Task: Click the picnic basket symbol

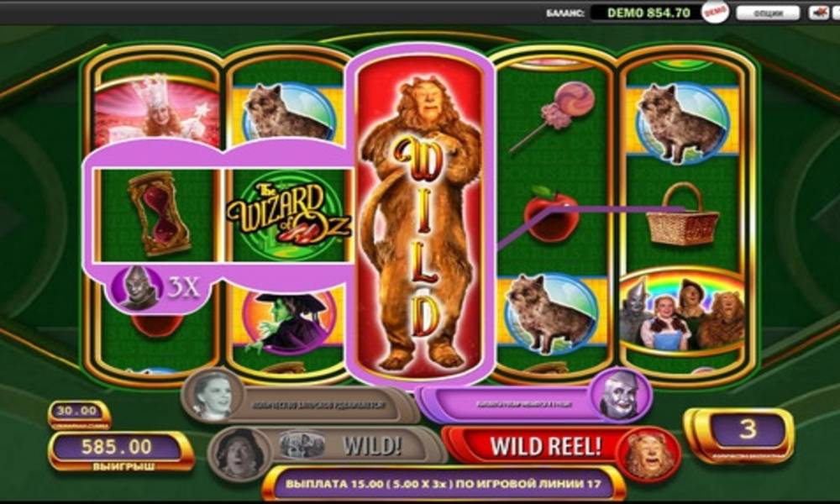Action: click(x=681, y=215)
